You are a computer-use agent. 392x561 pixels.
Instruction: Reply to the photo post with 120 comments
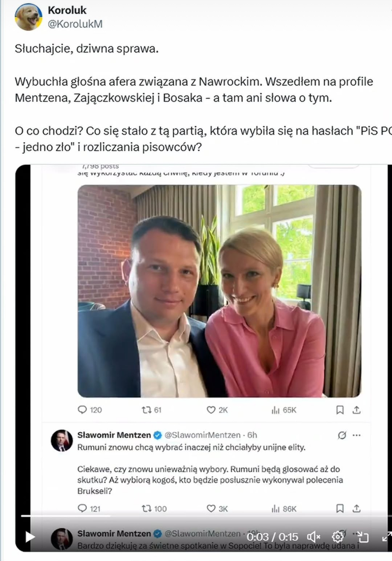coord(82,410)
